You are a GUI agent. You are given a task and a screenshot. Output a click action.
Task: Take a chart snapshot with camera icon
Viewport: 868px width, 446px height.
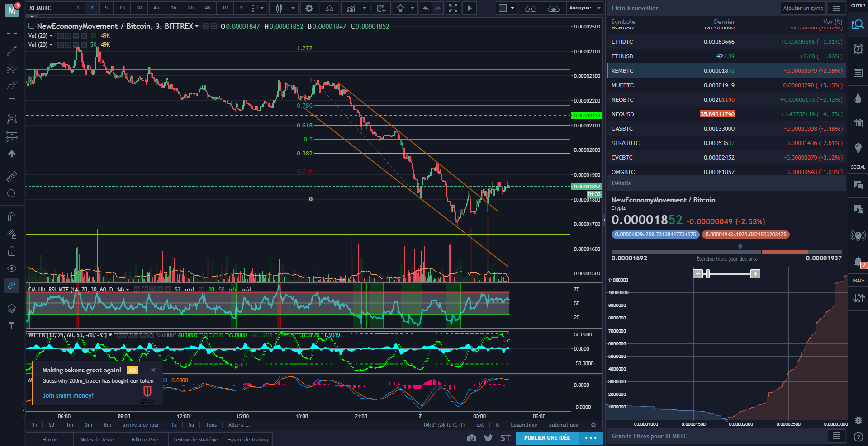tap(471, 438)
